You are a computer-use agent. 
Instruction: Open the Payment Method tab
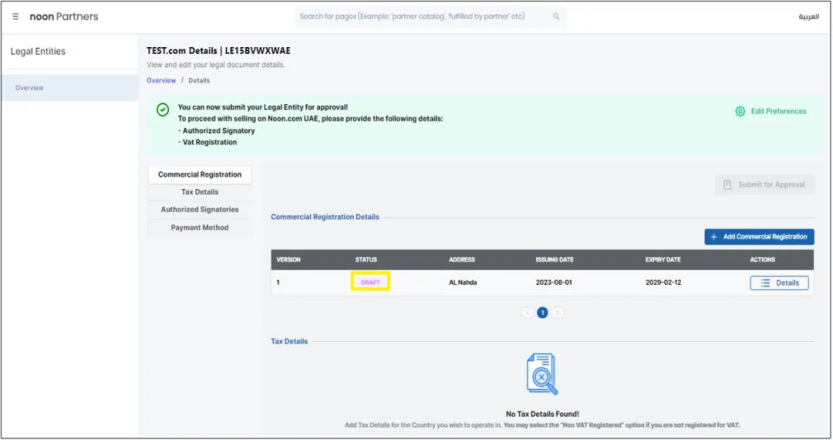(x=200, y=228)
